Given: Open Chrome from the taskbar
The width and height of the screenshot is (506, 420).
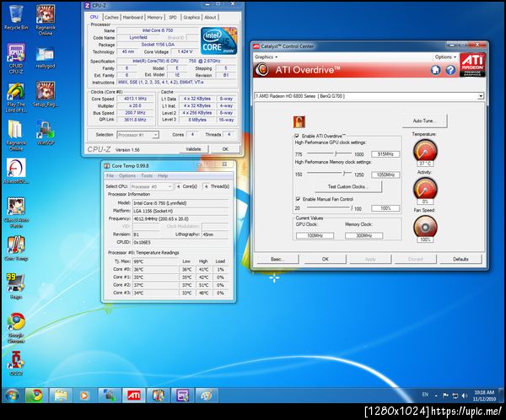Looking at the screenshot, I should [36, 396].
